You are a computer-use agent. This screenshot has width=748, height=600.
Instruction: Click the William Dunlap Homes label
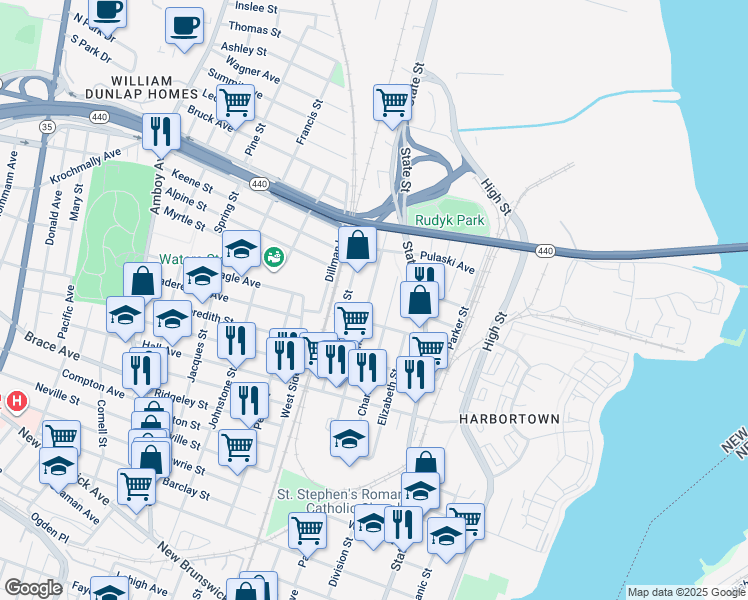tap(154, 86)
